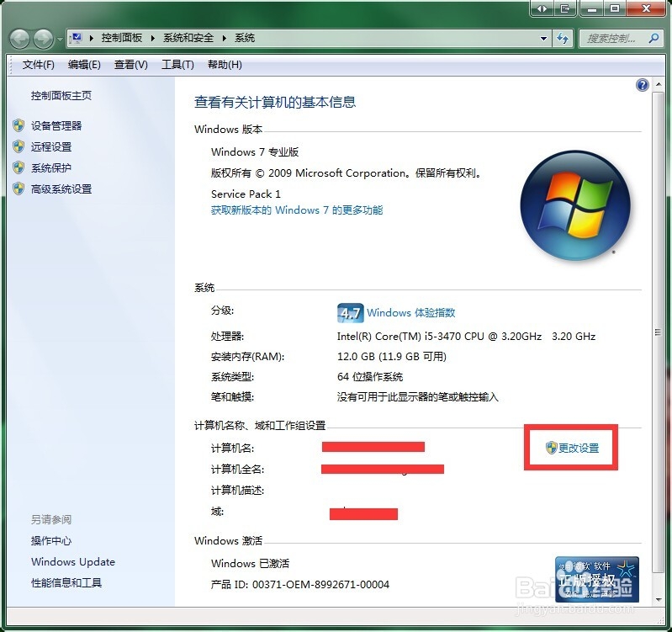
Task: Click the computer icon in the address bar
Action: 77,38
